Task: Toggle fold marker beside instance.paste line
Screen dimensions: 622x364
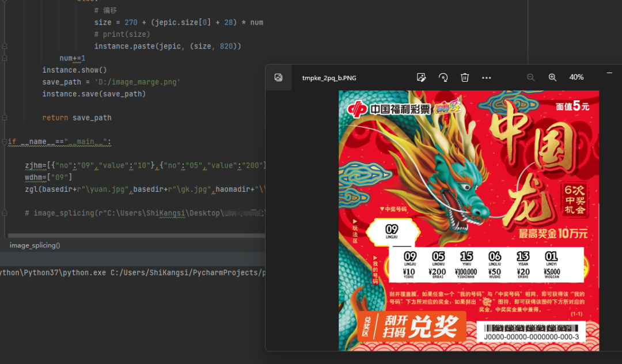Action: (5, 46)
